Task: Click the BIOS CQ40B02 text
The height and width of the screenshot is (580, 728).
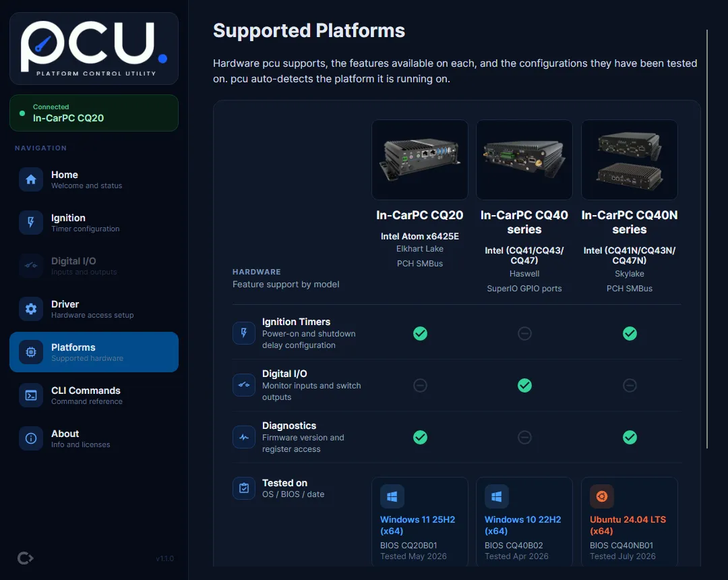Action: click(x=514, y=545)
